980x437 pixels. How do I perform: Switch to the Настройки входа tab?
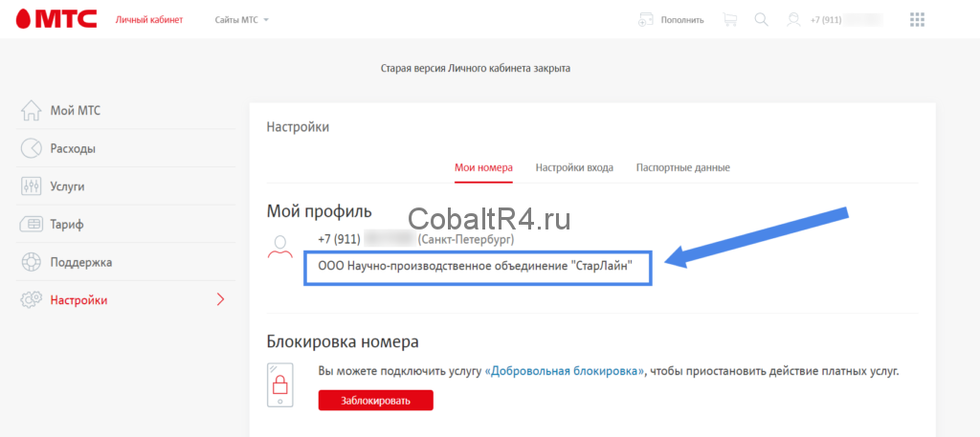tap(574, 167)
